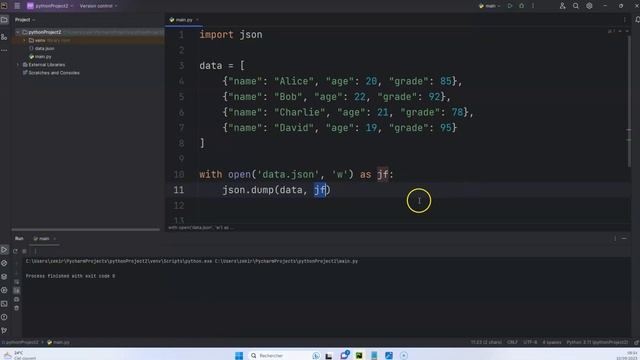Open more run actions vertical dots
Viewport: 640px width, 360px height.
tap(533, 6)
